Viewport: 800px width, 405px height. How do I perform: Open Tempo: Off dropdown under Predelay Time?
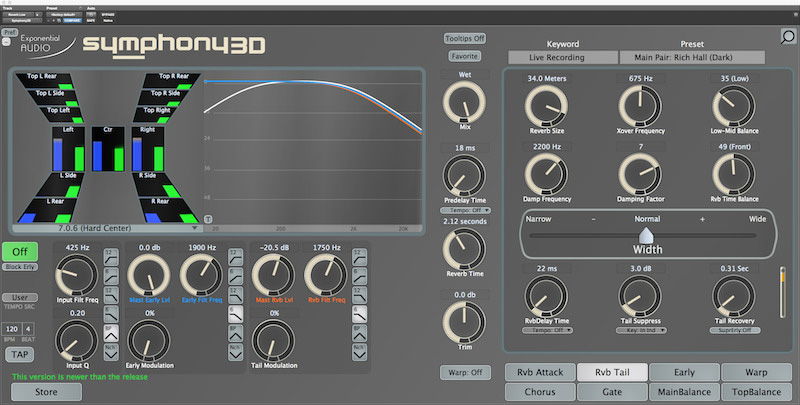pyautogui.click(x=465, y=210)
